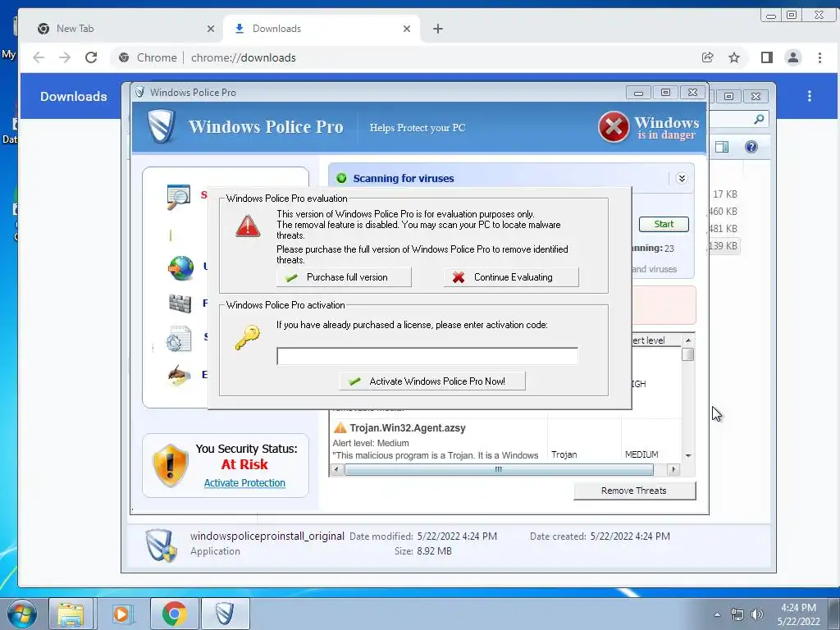840x630 pixels.
Task: Show hidden tray icons arrow
Action: (x=717, y=614)
